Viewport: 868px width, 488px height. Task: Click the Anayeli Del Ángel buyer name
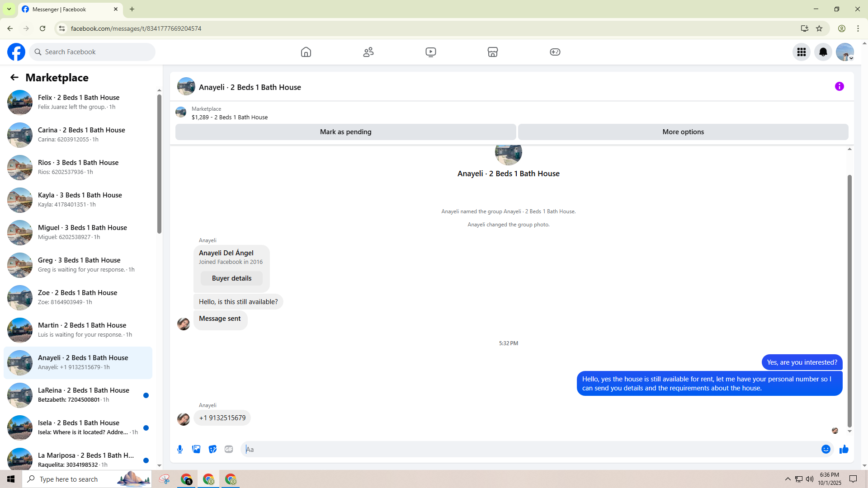(x=226, y=253)
